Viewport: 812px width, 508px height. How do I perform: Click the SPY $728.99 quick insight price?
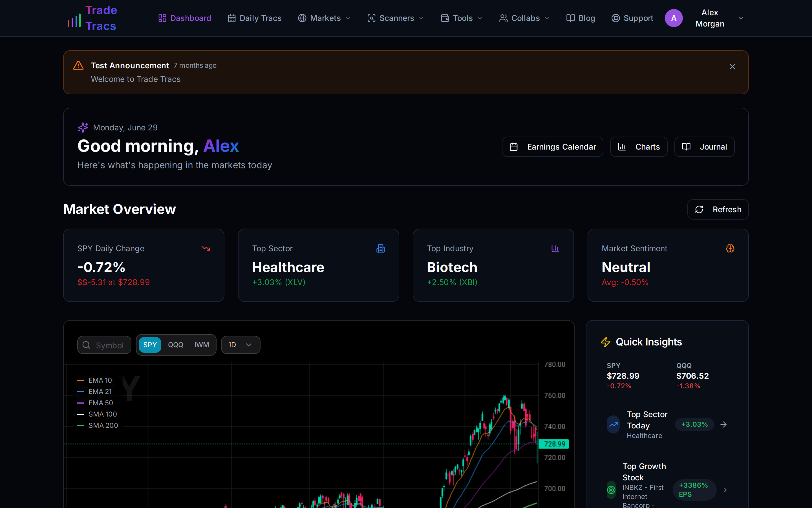[623, 376]
